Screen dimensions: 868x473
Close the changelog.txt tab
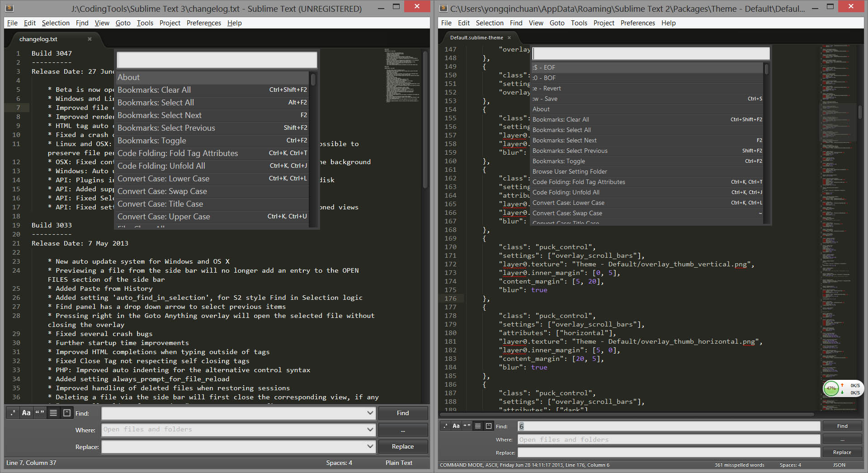pyautogui.click(x=90, y=39)
